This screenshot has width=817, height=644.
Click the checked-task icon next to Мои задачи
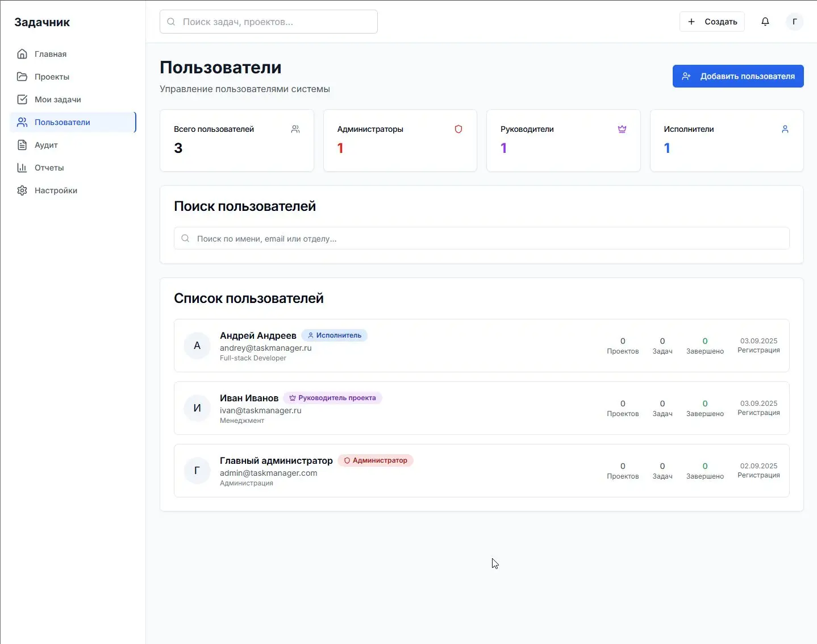point(22,99)
